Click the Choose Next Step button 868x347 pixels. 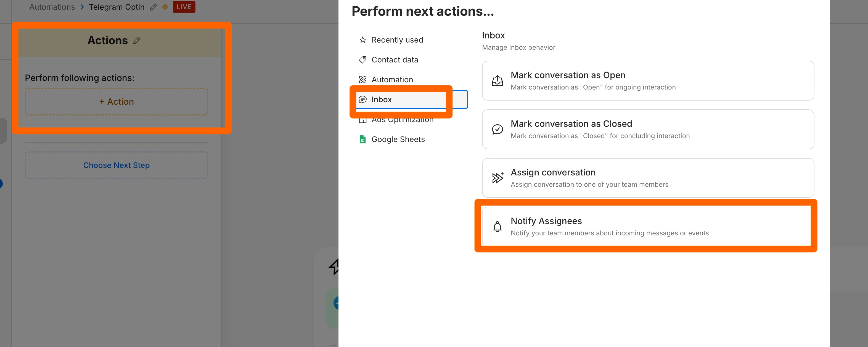pos(116,165)
